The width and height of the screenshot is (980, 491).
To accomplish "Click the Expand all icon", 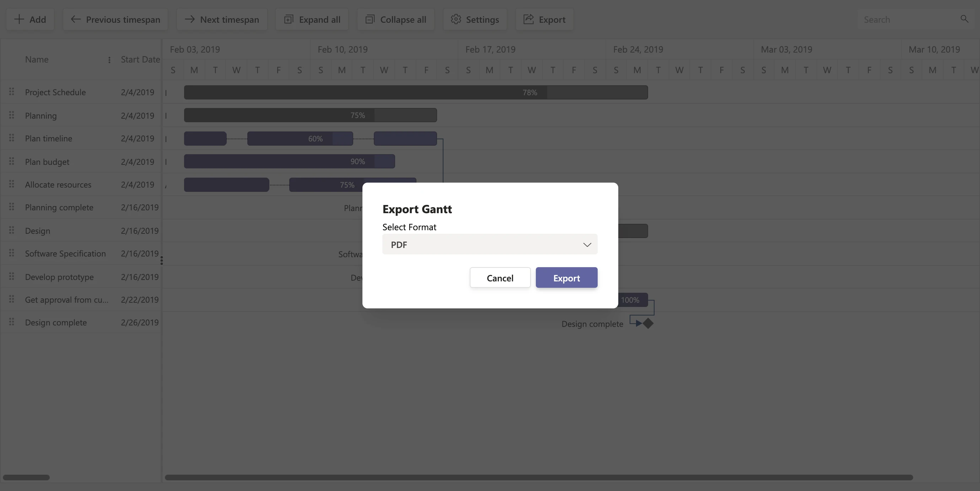I will 289,19.
